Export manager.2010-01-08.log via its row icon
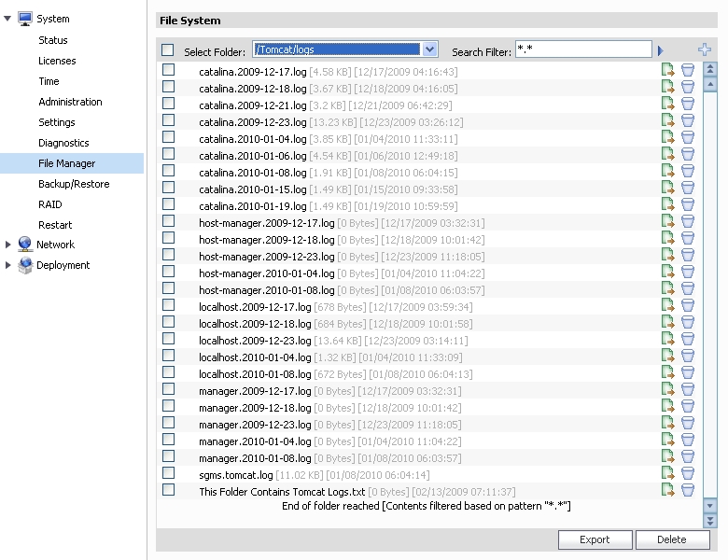728x560 pixels. (x=667, y=456)
